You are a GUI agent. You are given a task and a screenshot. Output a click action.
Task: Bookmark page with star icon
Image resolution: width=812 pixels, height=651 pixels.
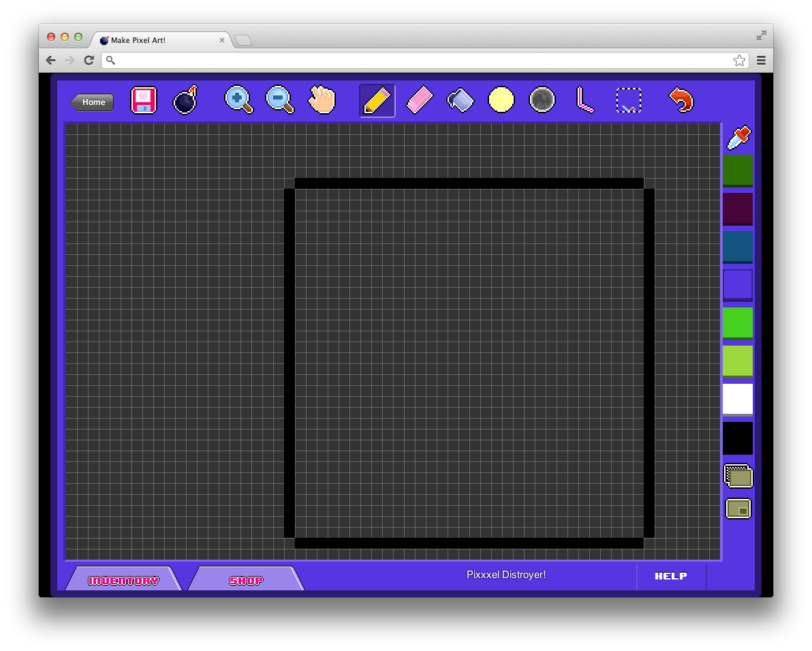[x=739, y=60]
